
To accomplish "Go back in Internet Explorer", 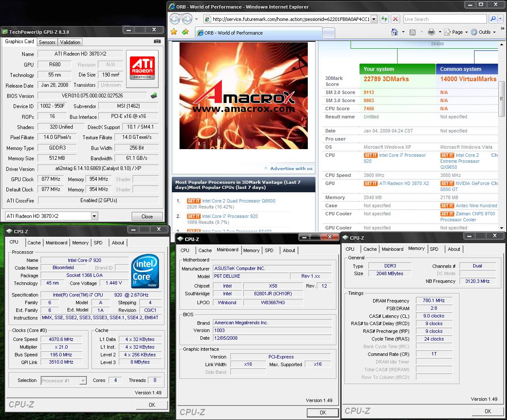I will pos(175,19).
